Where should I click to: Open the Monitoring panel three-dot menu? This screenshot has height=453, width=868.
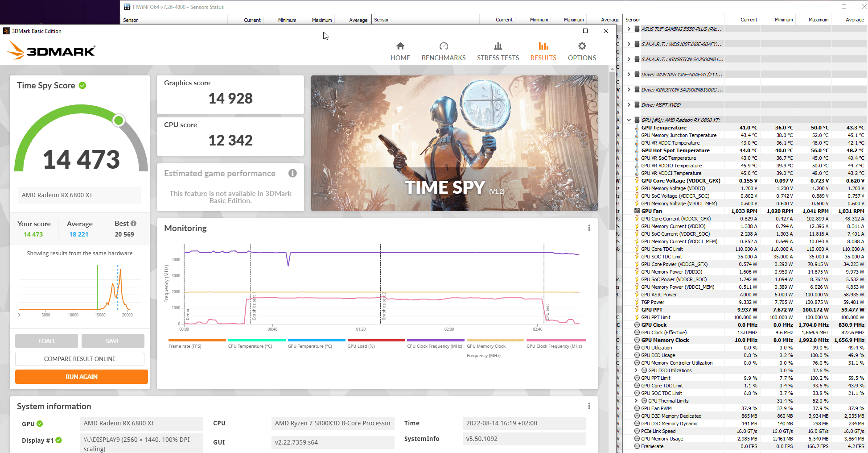(x=589, y=228)
